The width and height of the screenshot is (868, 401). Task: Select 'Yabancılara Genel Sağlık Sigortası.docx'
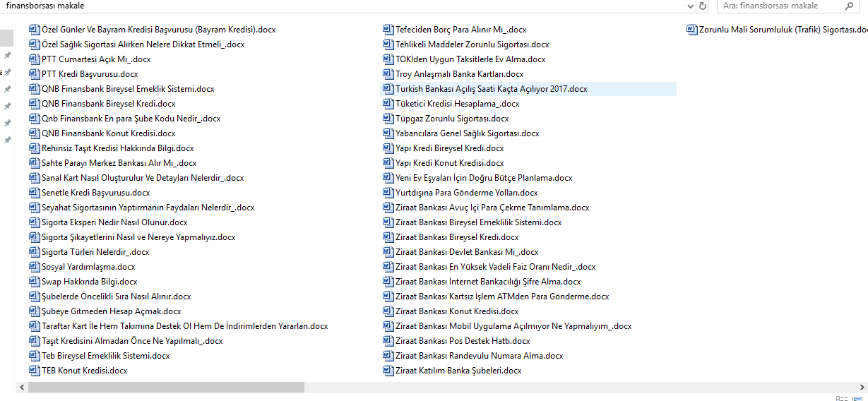[467, 133]
